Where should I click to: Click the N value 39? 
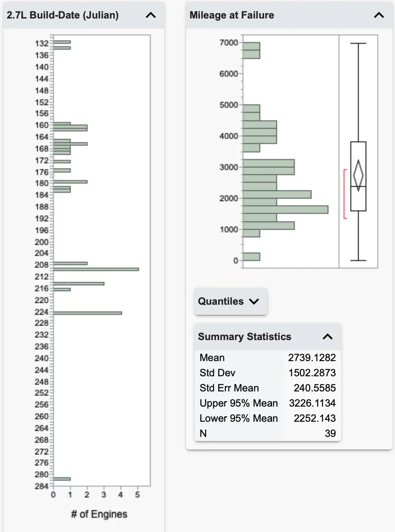pos(330,434)
